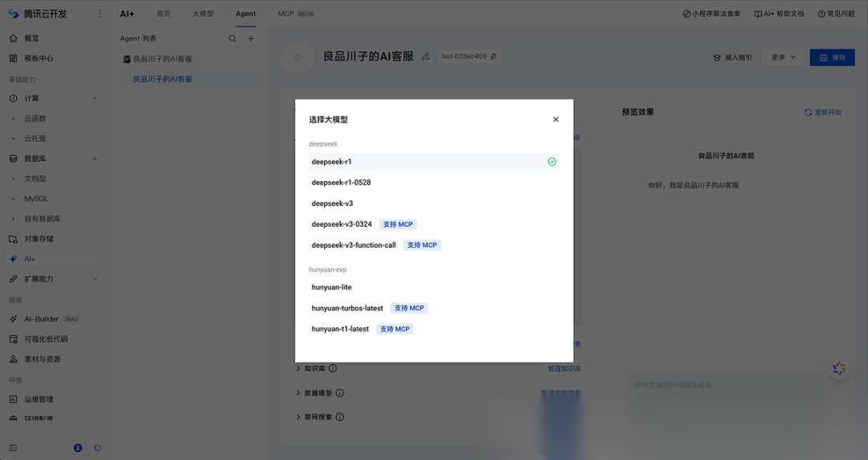Open the 更多 dropdown
The image size is (868, 460).
click(784, 57)
